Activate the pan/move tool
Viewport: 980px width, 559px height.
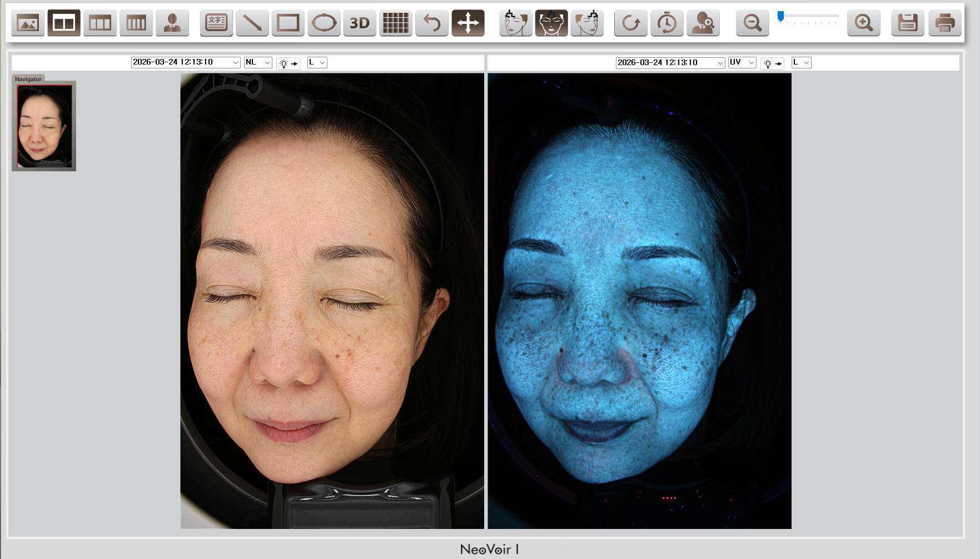coord(468,23)
